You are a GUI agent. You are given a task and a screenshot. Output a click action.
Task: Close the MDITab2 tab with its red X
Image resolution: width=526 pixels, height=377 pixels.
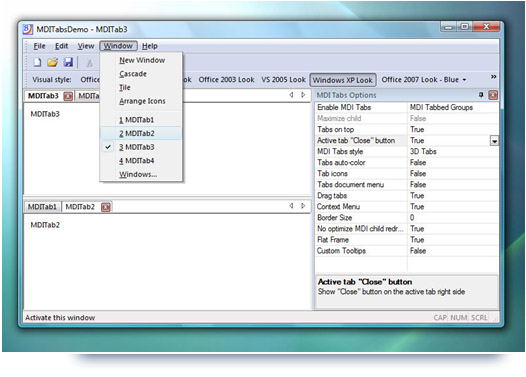(x=106, y=207)
